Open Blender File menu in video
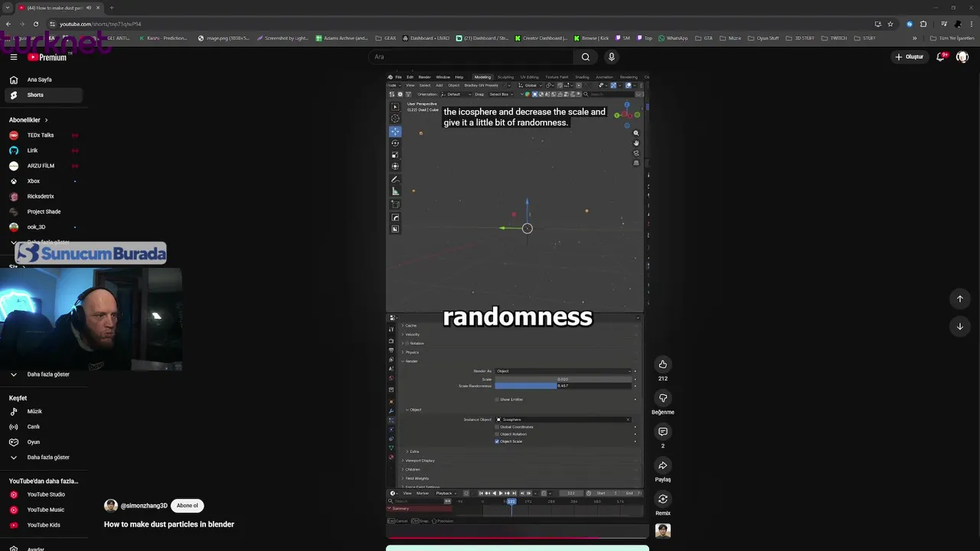This screenshot has height=551, width=980. pos(398,77)
